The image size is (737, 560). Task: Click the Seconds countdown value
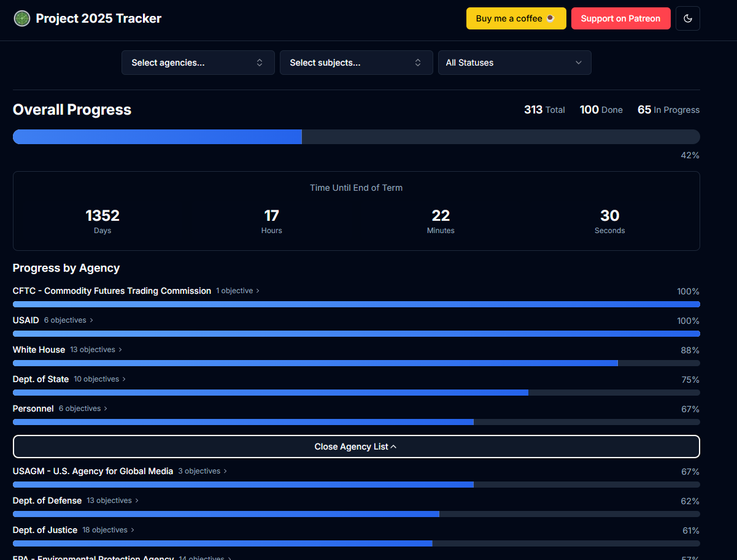(x=610, y=216)
